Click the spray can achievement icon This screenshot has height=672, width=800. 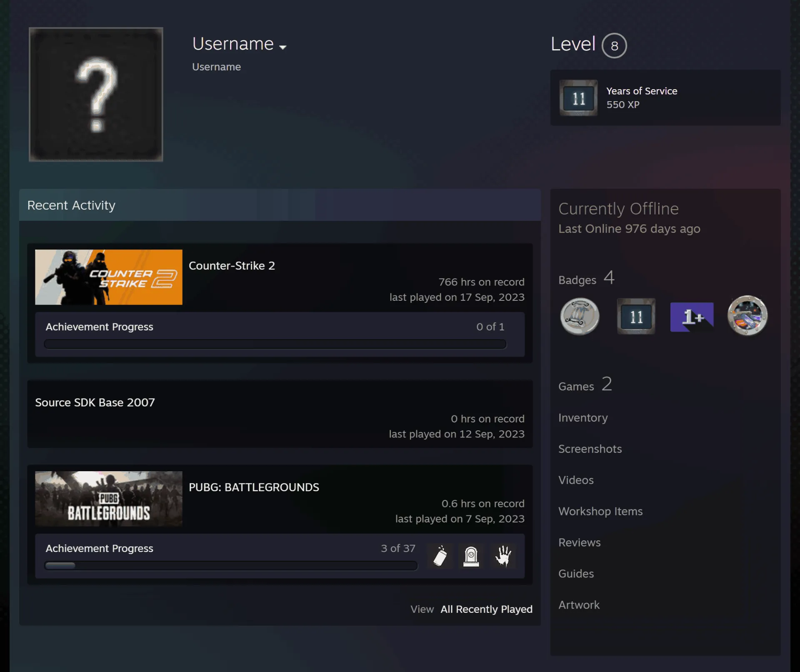tap(440, 556)
